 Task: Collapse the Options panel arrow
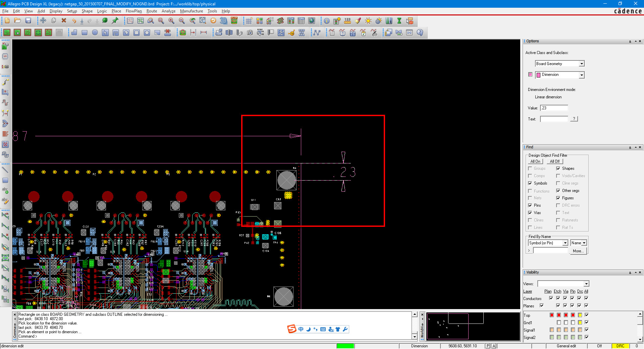click(636, 41)
